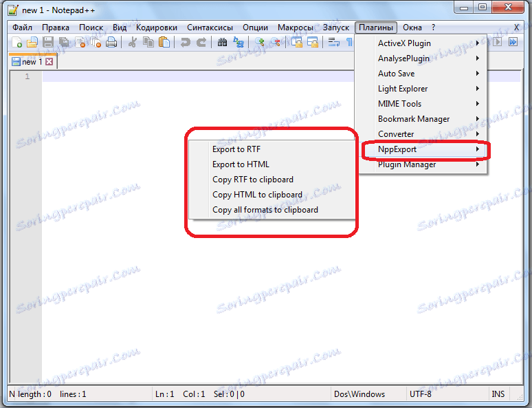Toggle Show all characters pilcrow icon
The width and height of the screenshot is (532, 408).
(348, 43)
